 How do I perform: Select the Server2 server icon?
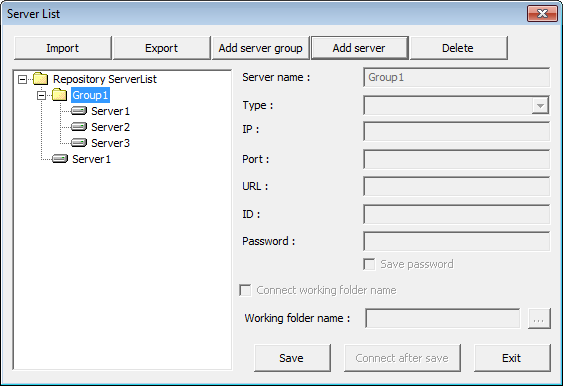(79, 127)
